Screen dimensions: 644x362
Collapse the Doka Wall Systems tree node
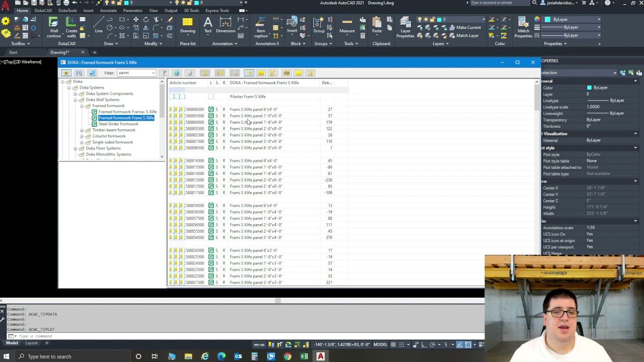tap(75, 100)
